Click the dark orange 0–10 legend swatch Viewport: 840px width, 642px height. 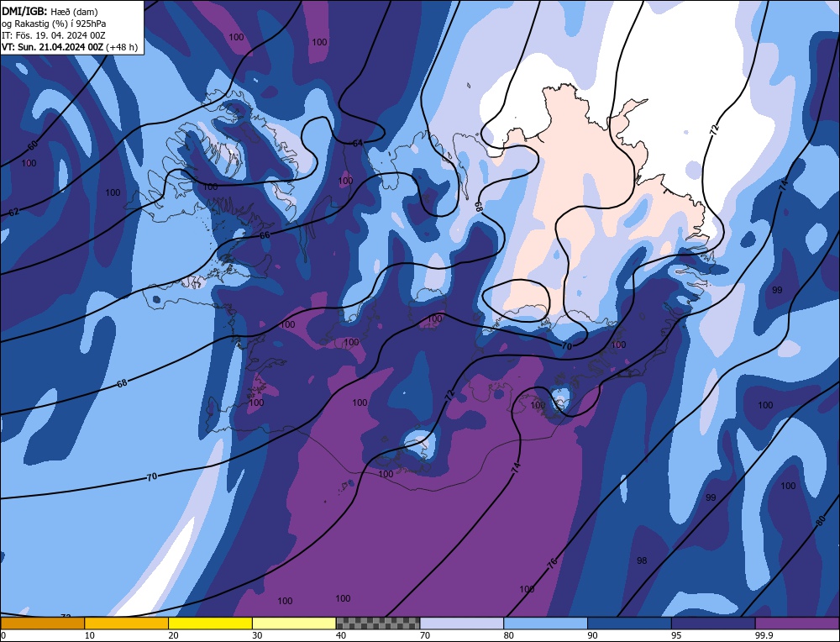pos(42,623)
